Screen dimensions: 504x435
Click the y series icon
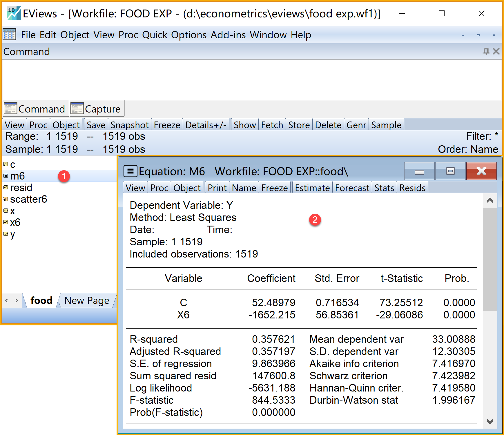pyautogui.click(x=6, y=234)
